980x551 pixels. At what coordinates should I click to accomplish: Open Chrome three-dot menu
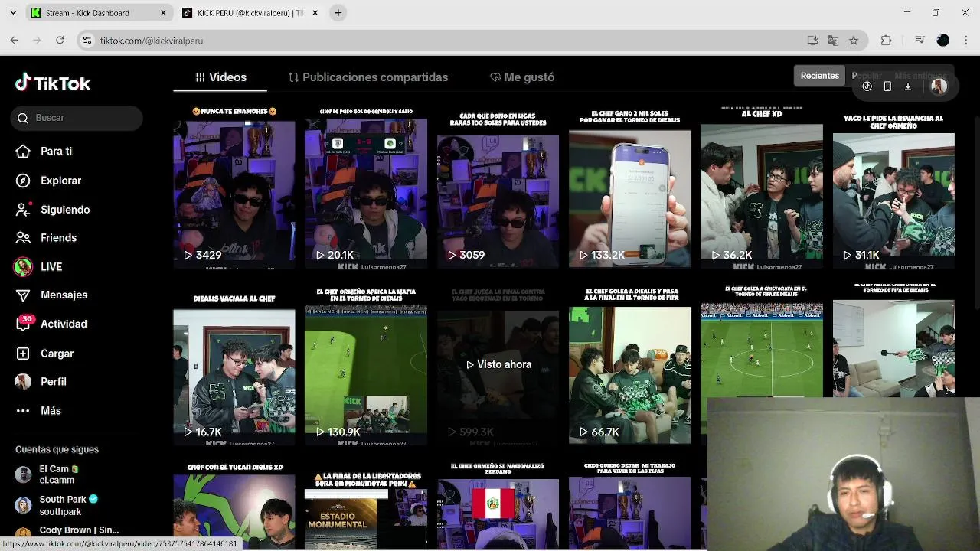[965, 41]
